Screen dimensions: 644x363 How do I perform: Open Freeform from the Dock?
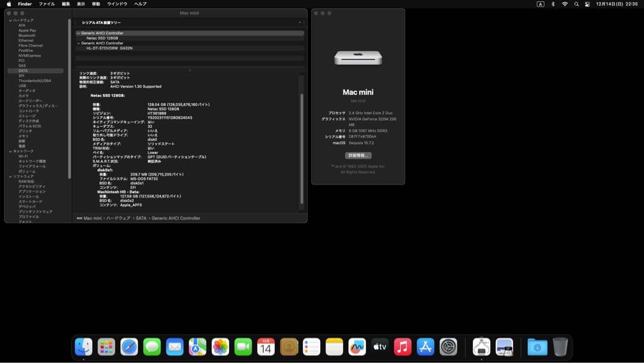(357, 346)
